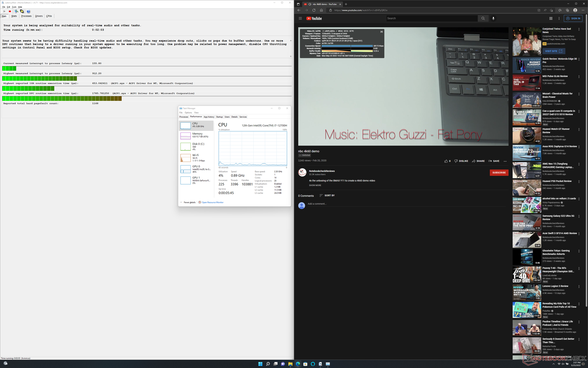Click SAVE to playlist button

(494, 161)
